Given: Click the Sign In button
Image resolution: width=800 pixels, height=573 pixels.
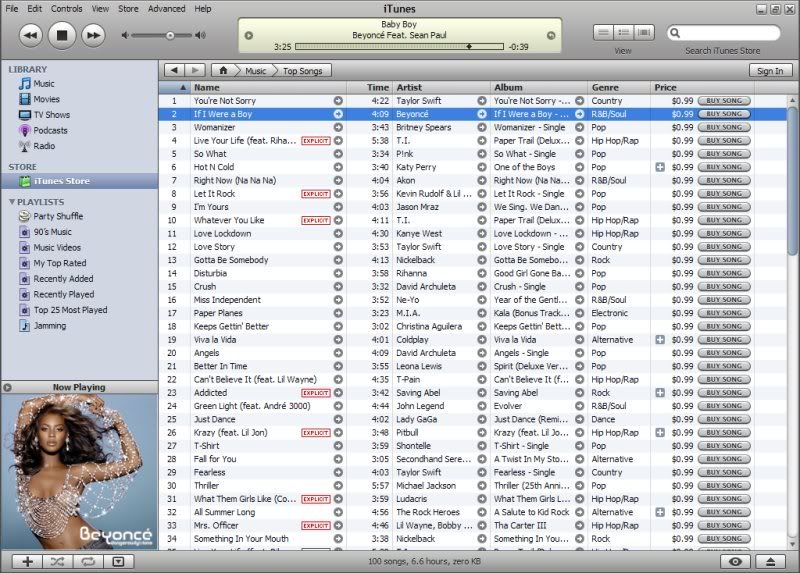Looking at the screenshot, I should point(769,71).
